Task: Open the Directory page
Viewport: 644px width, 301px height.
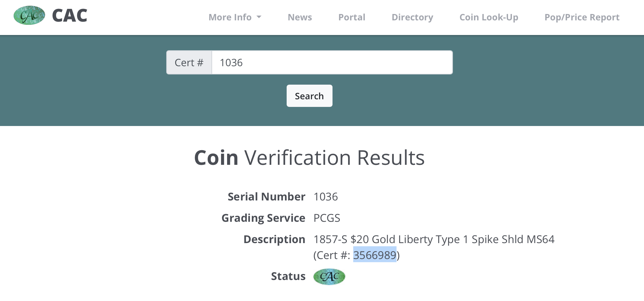Action: (412, 17)
